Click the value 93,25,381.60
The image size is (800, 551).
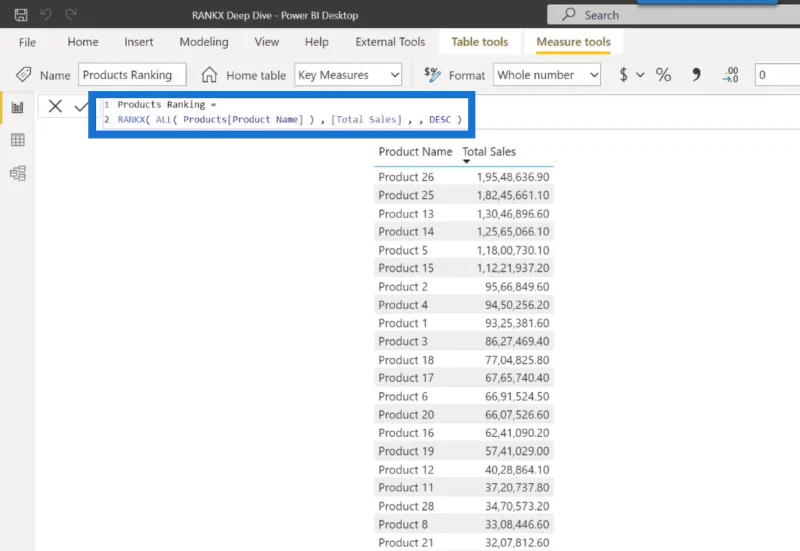(517, 323)
